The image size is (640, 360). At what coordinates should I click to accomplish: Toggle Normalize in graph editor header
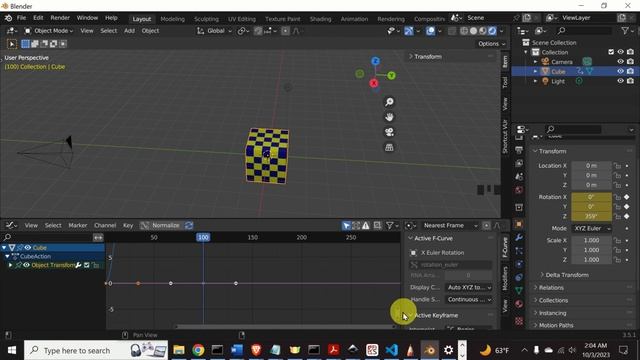point(161,225)
